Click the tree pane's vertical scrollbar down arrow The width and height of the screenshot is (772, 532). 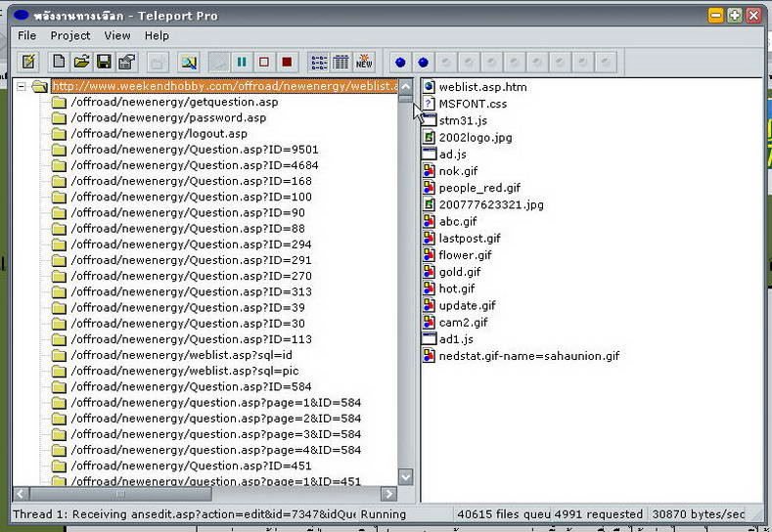[x=406, y=477]
